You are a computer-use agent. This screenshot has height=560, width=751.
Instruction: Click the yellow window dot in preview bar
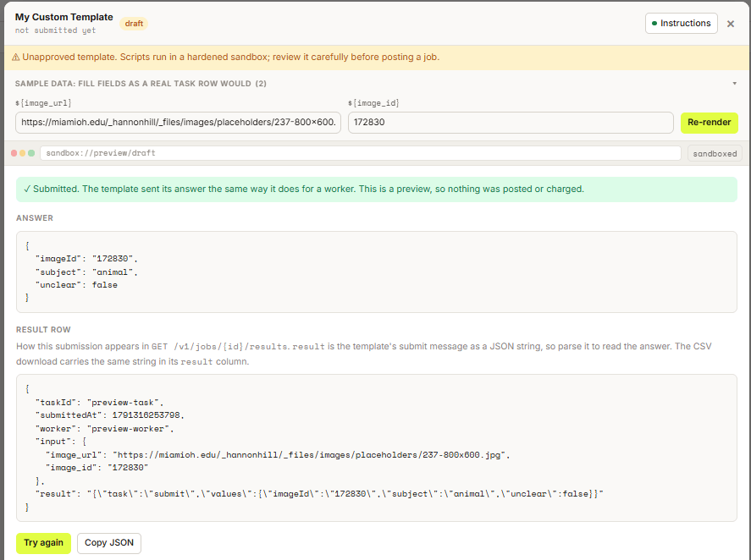[x=23, y=153]
